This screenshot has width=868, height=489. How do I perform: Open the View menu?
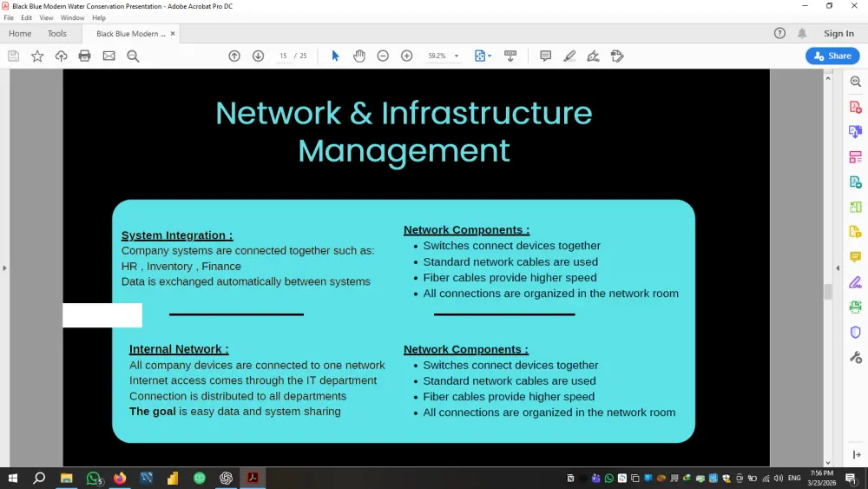(x=46, y=17)
